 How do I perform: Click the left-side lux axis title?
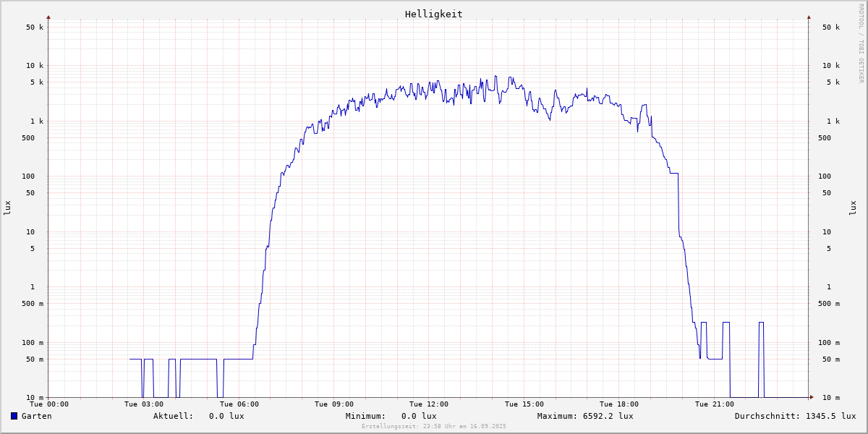[8, 208]
